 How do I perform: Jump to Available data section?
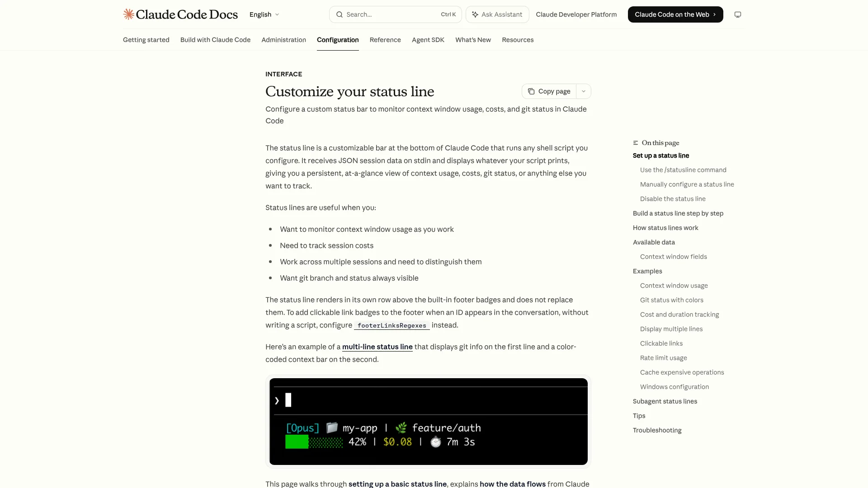[654, 242]
